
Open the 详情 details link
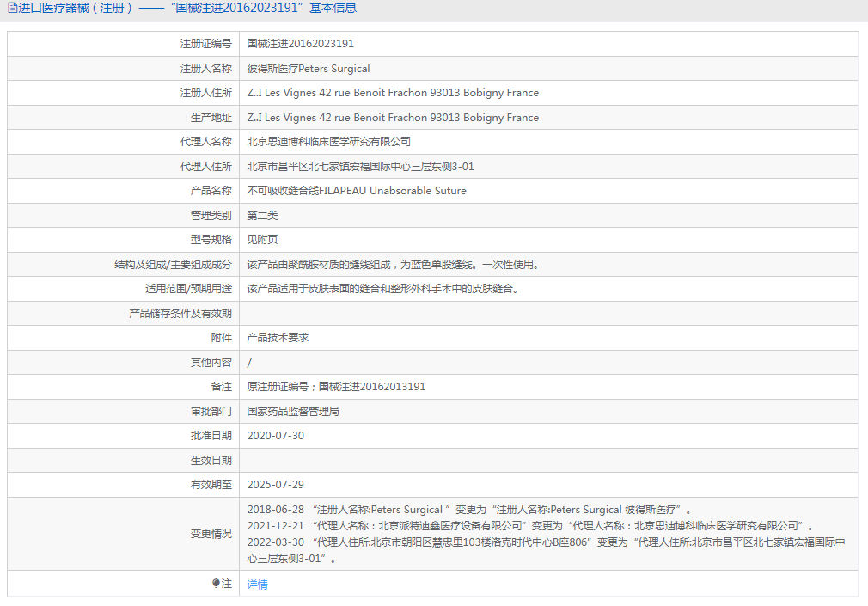pos(258,585)
